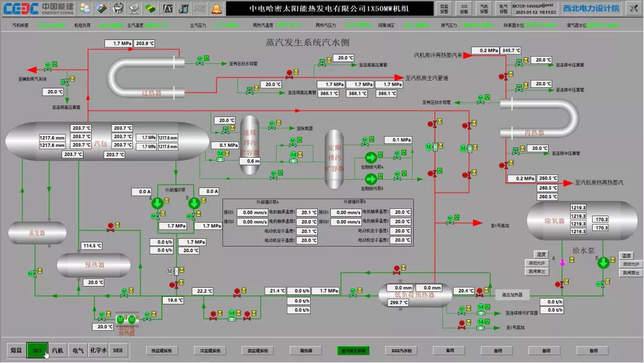Switch to the 熔盐 tab

point(16,350)
